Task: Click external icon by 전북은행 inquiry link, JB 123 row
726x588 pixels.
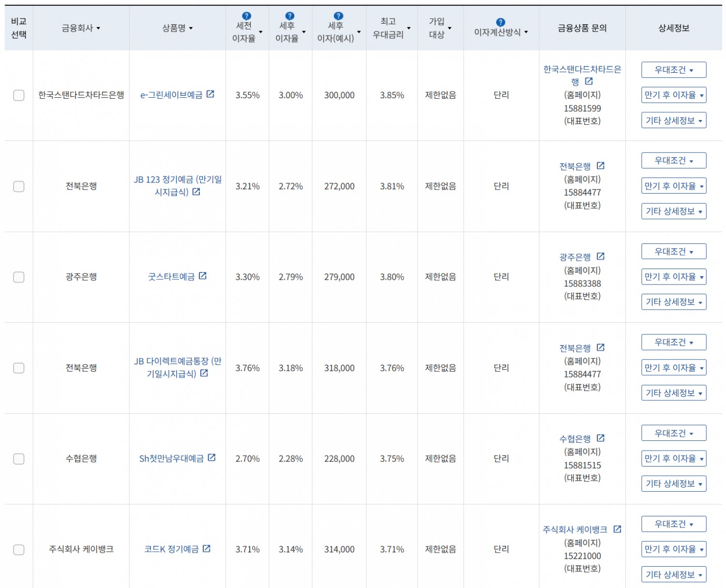Action: click(x=601, y=166)
